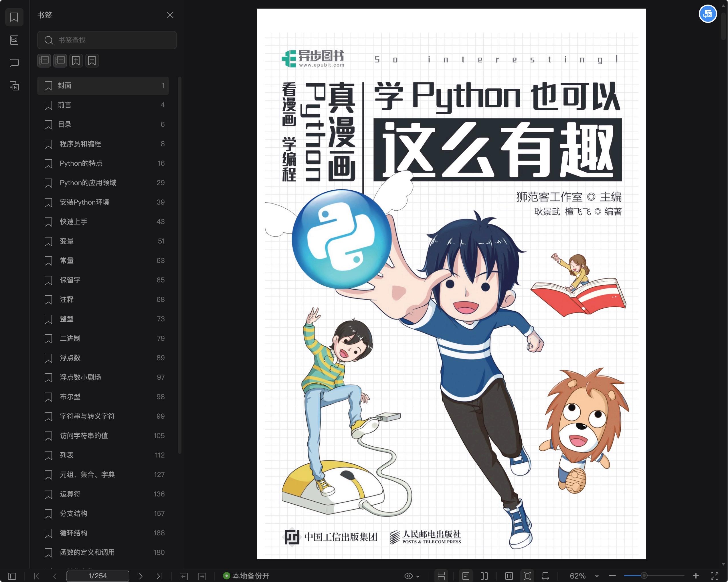Go to the 循环结构 bookmark
This screenshot has height=582, width=728.
(x=103, y=533)
